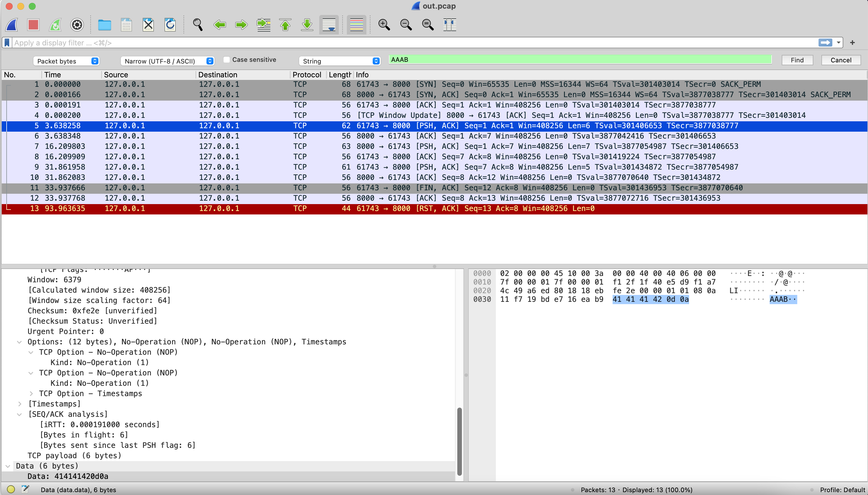This screenshot has width=868, height=495.
Task: Apply the display filter with arrow button
Action: 825,43
